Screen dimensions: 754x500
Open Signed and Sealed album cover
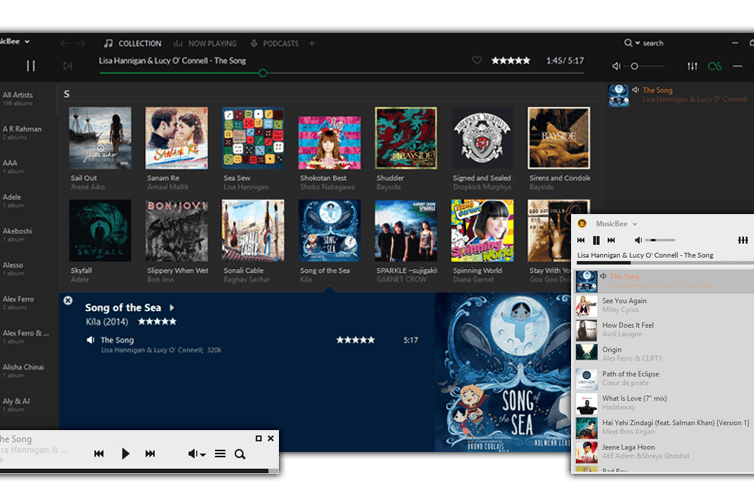(x=482, y=138)
